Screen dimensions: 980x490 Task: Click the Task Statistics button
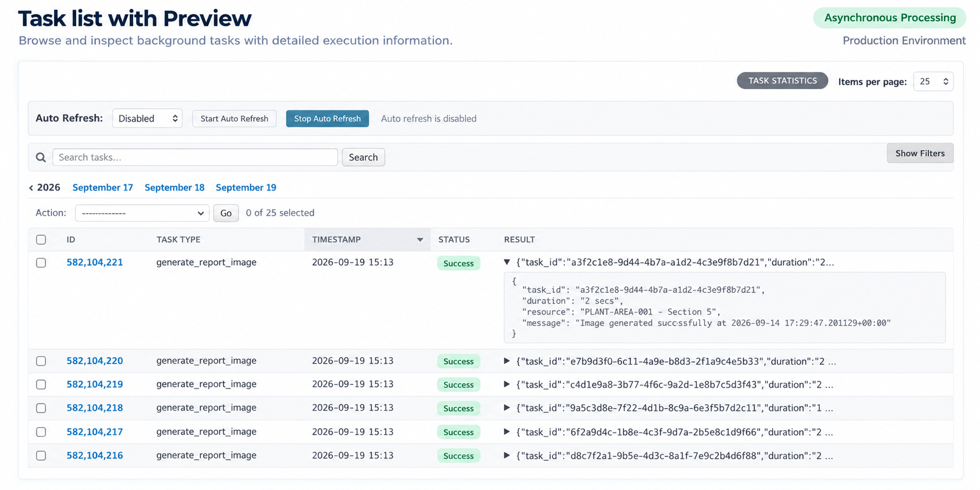click(782, 81)
